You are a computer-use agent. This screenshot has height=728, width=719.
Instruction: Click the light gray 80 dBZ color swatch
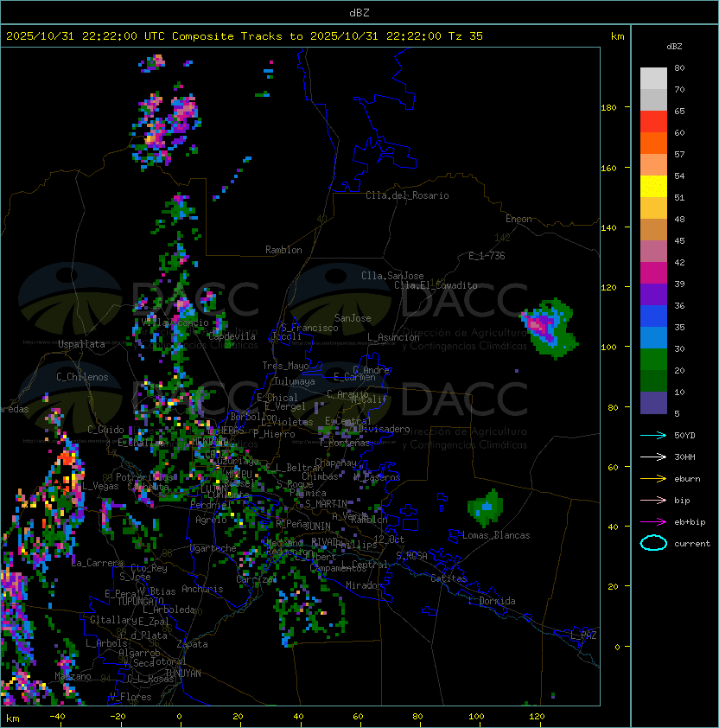(653, 78)
